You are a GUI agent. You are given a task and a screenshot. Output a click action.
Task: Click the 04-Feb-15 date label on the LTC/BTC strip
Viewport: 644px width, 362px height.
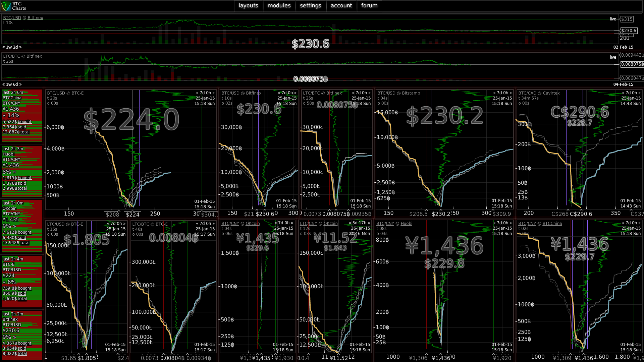623,84
